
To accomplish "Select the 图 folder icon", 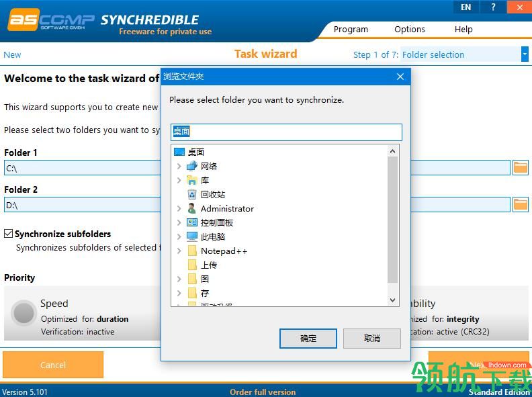I will pyautogui.click(x=192, y=279).
